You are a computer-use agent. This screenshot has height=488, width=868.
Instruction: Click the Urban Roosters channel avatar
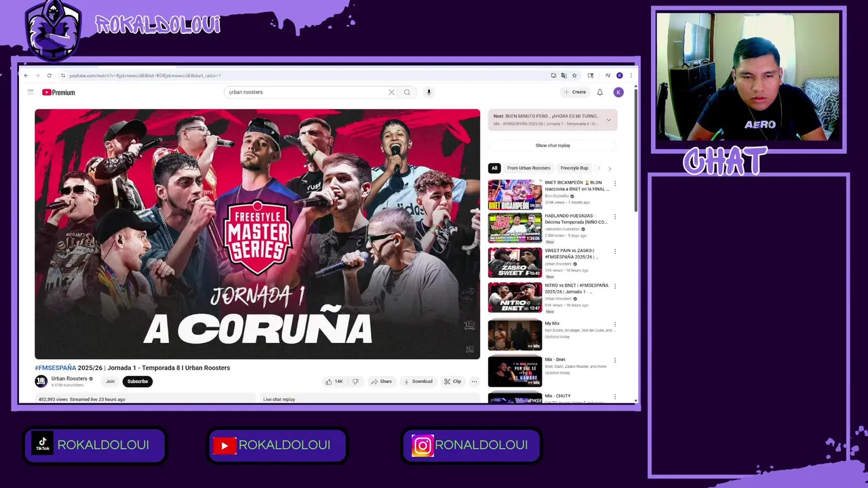[x=41, y=381]
